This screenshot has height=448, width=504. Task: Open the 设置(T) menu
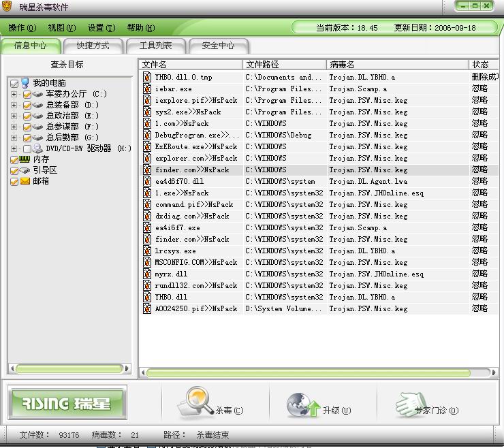pyautogui.click(x=101, y=28)
